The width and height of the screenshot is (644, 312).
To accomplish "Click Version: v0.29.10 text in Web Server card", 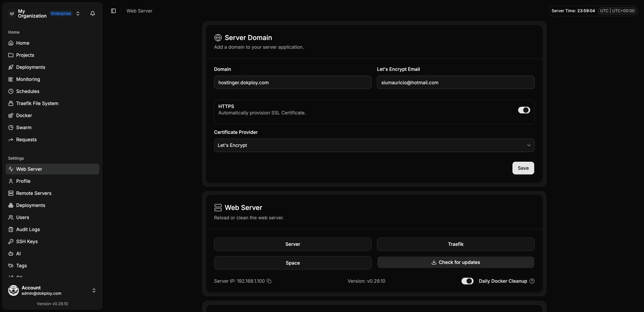I will pos(366,281).
